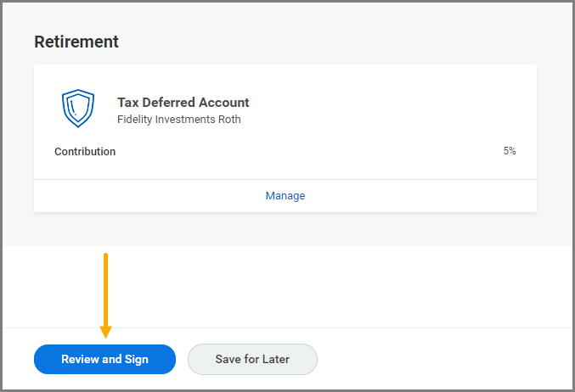
Task: Select the 5% contribution value
Action: [509, 151]
